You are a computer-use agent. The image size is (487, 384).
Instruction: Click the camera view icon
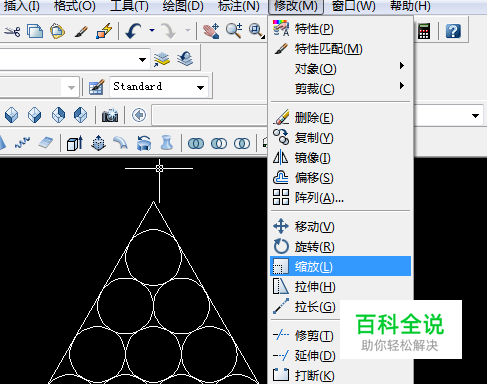coord(110,115)
